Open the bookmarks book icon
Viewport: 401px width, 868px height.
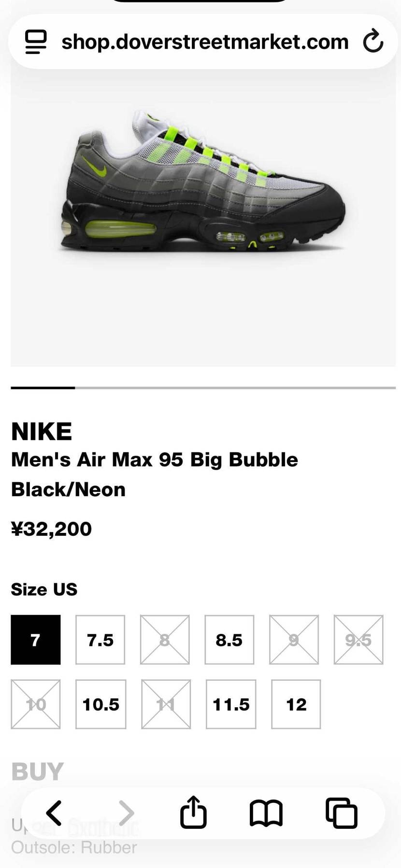click(x=266, y=813)
